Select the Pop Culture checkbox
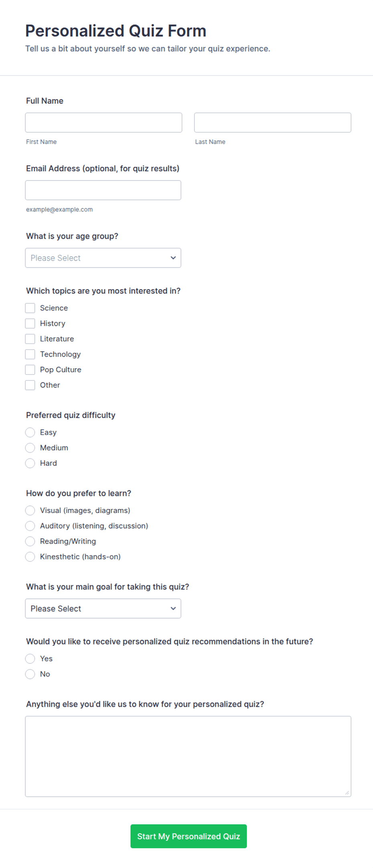Screen dimensions: 373x868 (x=30, y=370)
